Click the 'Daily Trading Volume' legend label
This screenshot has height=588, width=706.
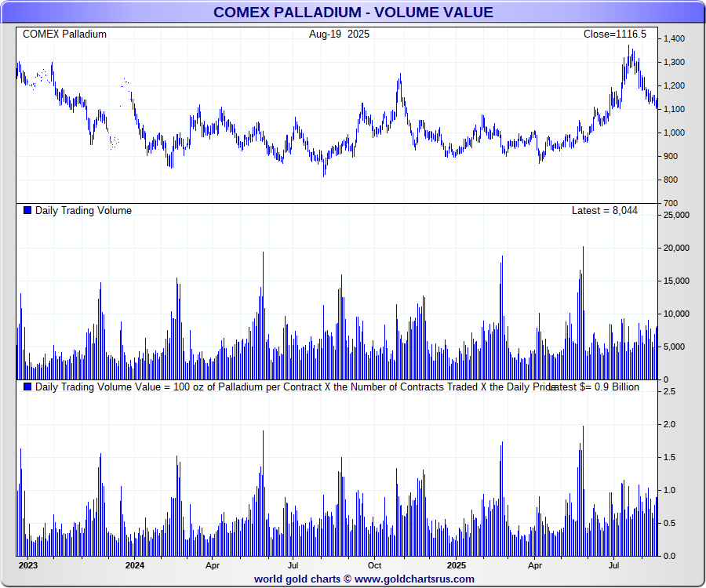click(x=83, y=211)
